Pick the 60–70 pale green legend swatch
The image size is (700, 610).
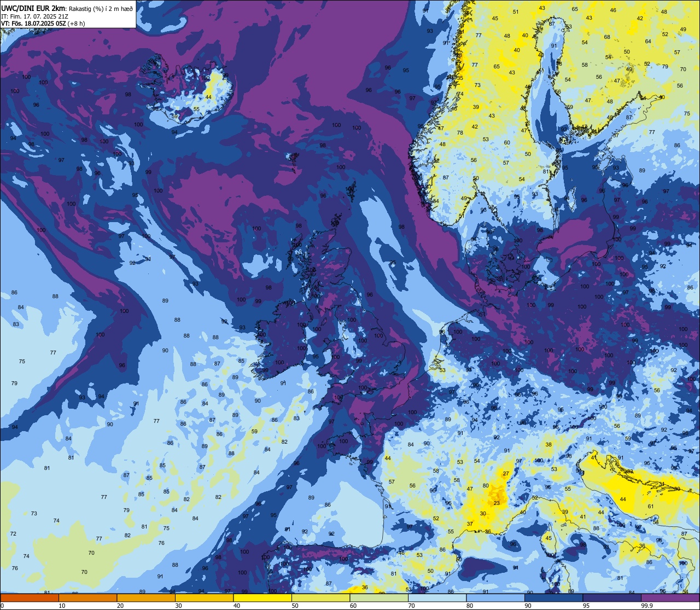[379, 597]
